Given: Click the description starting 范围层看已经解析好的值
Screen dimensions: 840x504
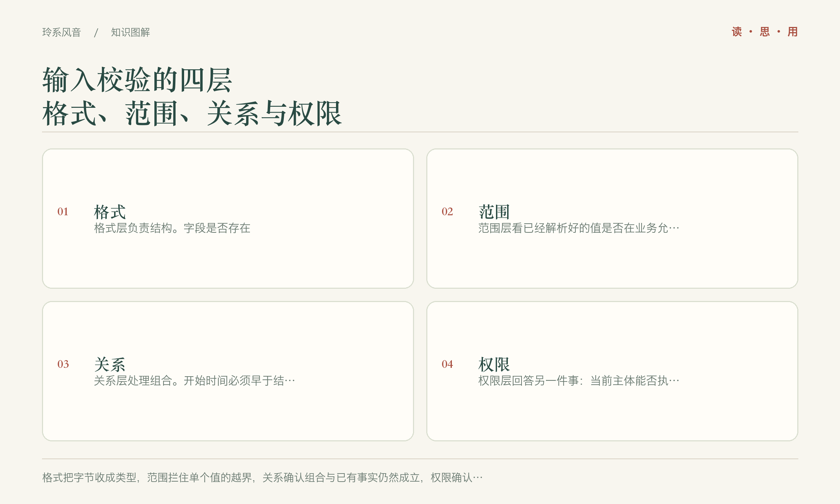Looking at the screenshot, I should click(579, 228).
